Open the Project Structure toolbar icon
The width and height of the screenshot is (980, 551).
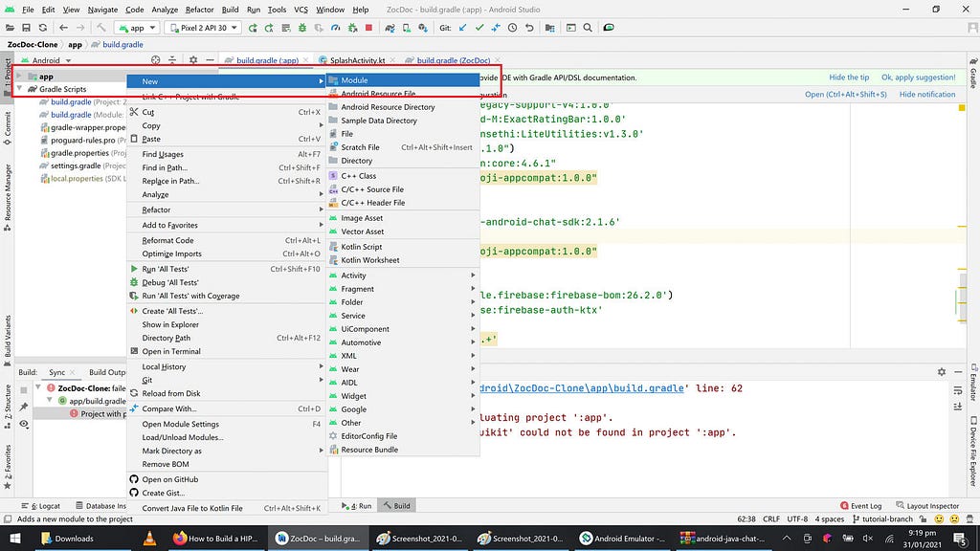click(550, 28)
